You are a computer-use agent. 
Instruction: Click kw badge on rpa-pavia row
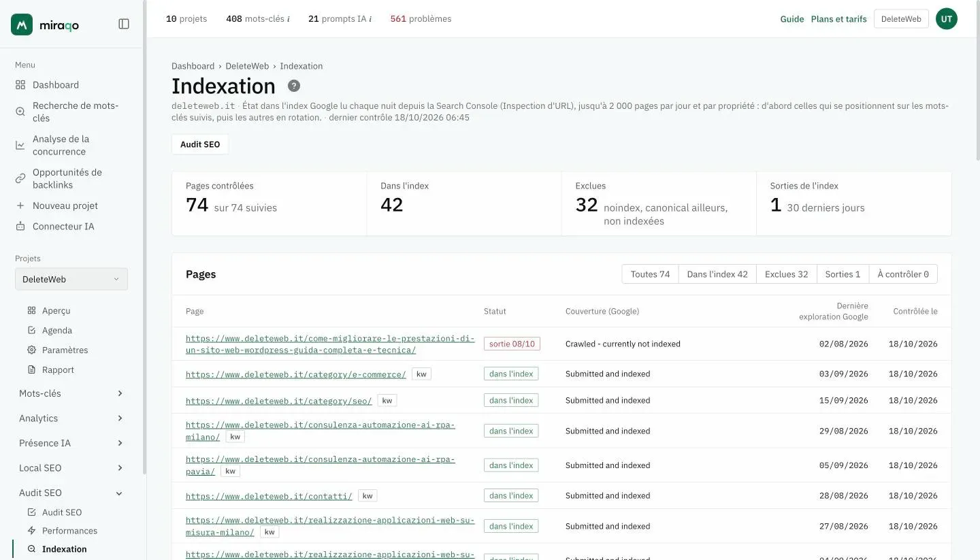(231, 471)
